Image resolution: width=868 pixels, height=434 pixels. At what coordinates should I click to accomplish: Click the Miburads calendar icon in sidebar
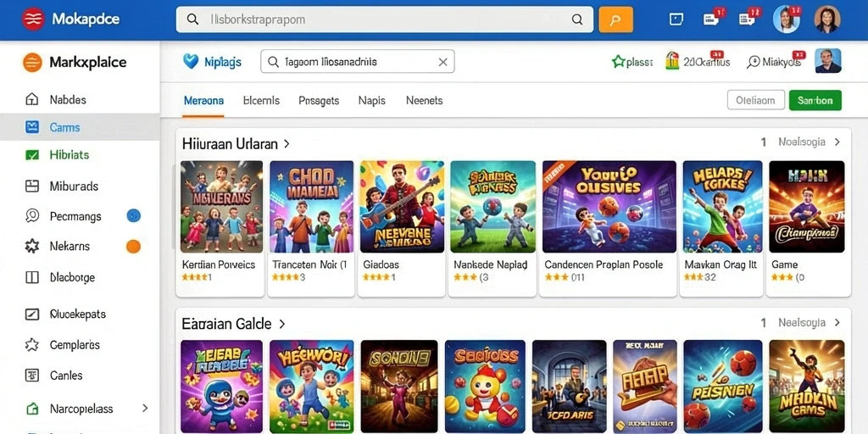click(32, 186)
